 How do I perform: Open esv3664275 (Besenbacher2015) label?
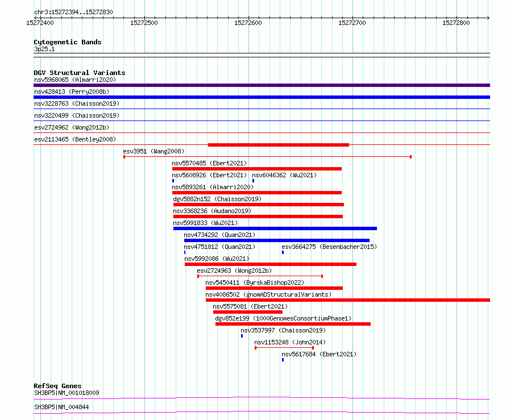click(329, 247)
